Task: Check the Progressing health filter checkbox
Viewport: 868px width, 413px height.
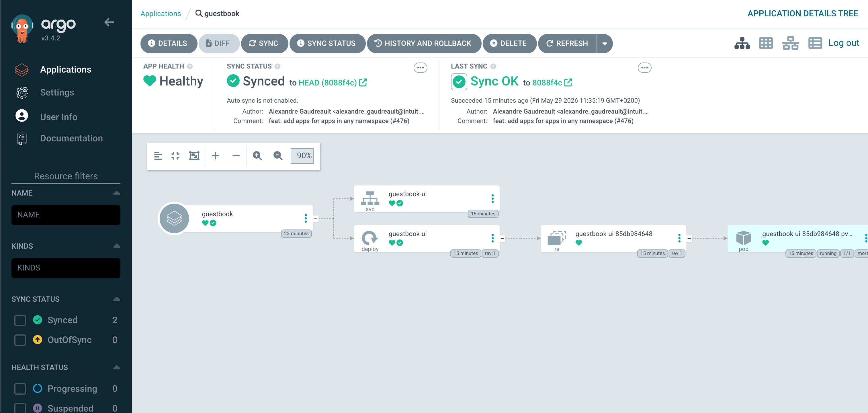Action: 20,388
